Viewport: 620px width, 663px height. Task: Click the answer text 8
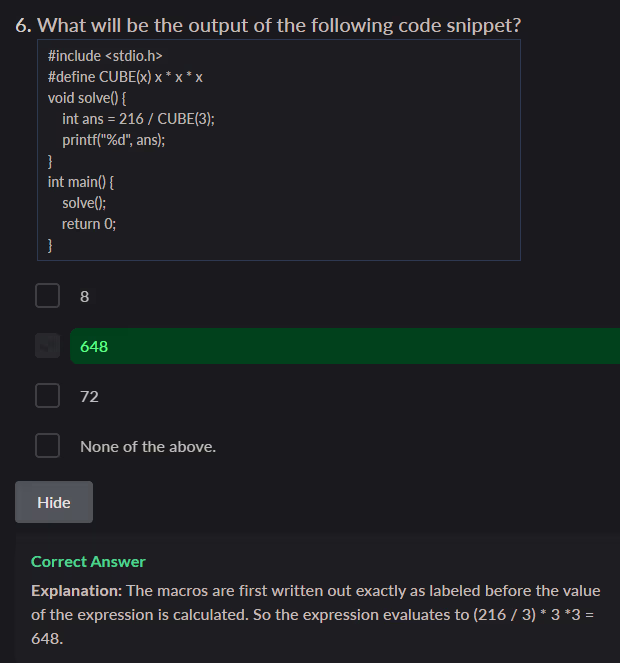pyautogui.click(x=85, y=296)
